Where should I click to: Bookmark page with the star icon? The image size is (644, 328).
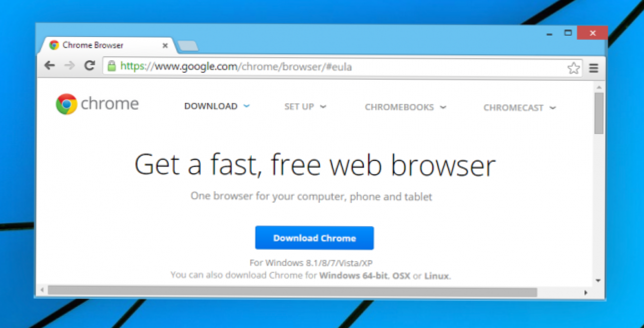[573, 68]
